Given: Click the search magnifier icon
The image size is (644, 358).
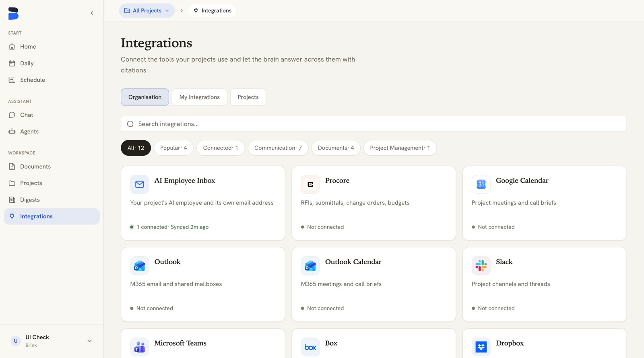Looking at the screenshot, I should (130, 124).
